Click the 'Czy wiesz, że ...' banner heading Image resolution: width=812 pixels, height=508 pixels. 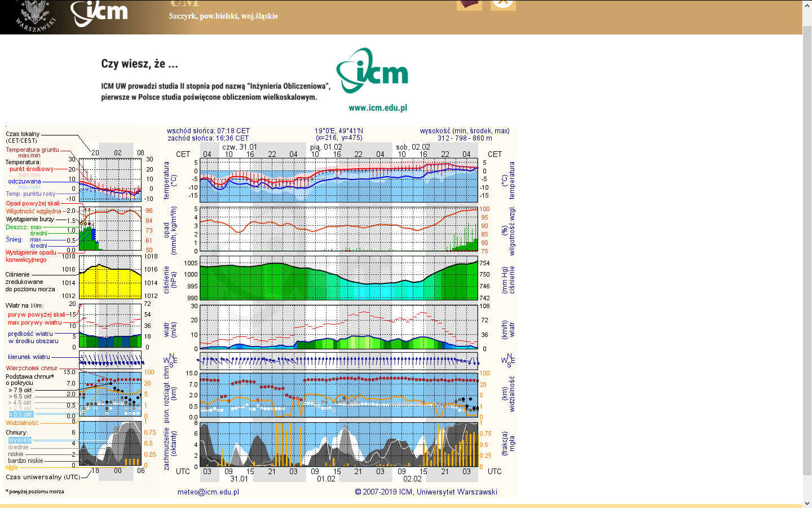139,64
